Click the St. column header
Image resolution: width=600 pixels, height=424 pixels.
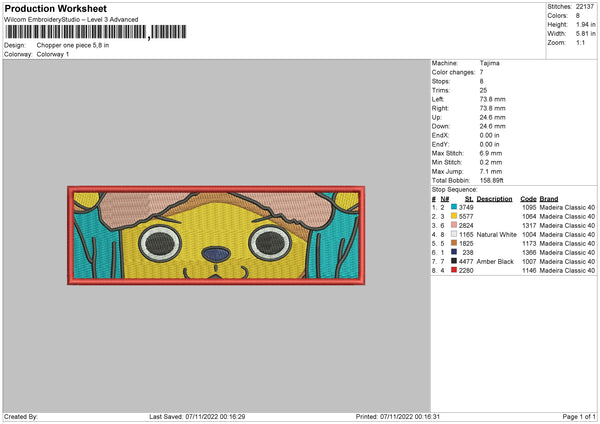(470, 198)
